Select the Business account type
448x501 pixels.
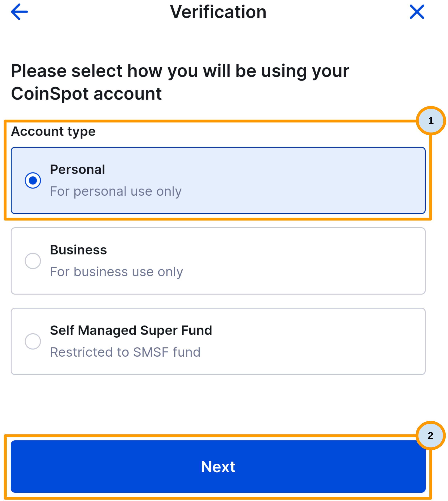pos(218,261)
